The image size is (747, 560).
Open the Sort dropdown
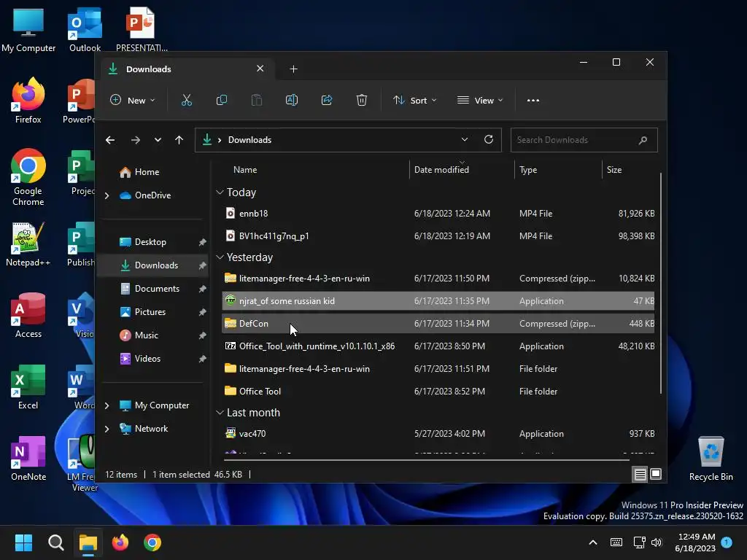[x=414, y=100]
